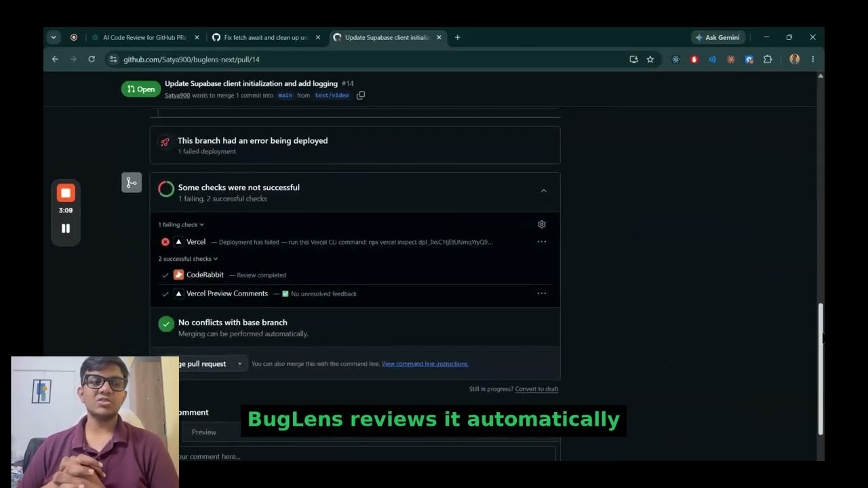
Task: Reload the current page
Action: tap(92, 59)
